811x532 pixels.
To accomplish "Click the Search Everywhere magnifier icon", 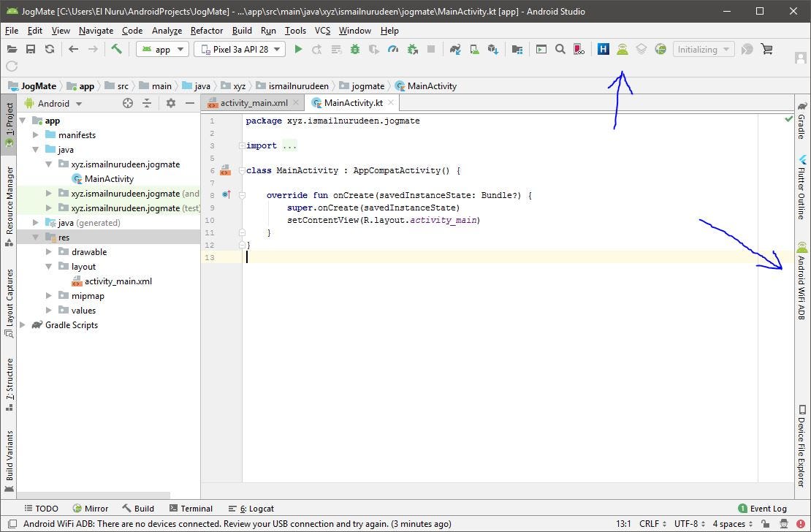I will 560,49.
